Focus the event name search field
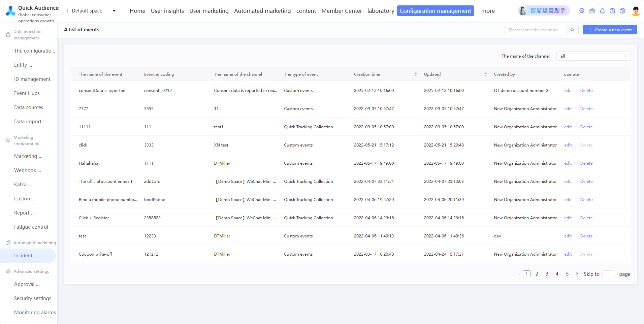644x324 pixels. [x=536, y=30]
